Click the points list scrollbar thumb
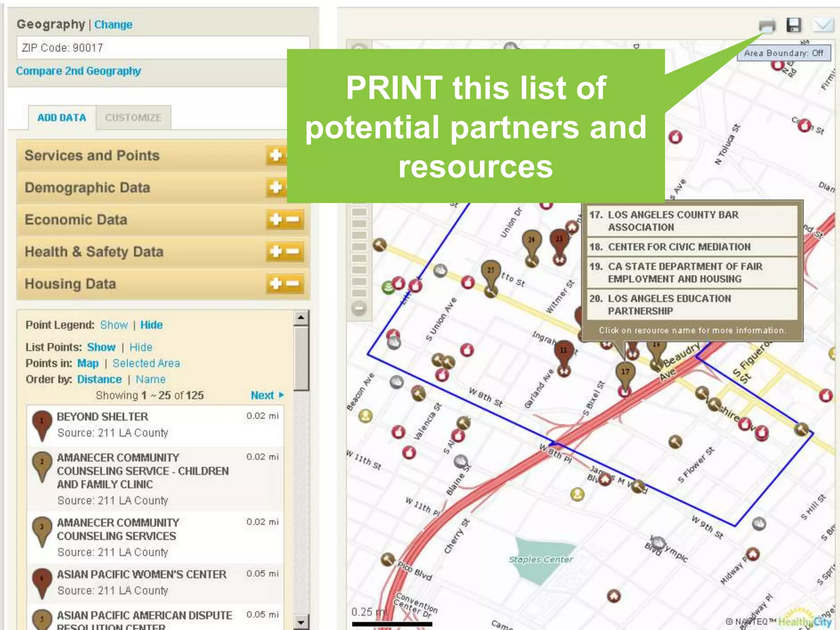 click(301, 358)
